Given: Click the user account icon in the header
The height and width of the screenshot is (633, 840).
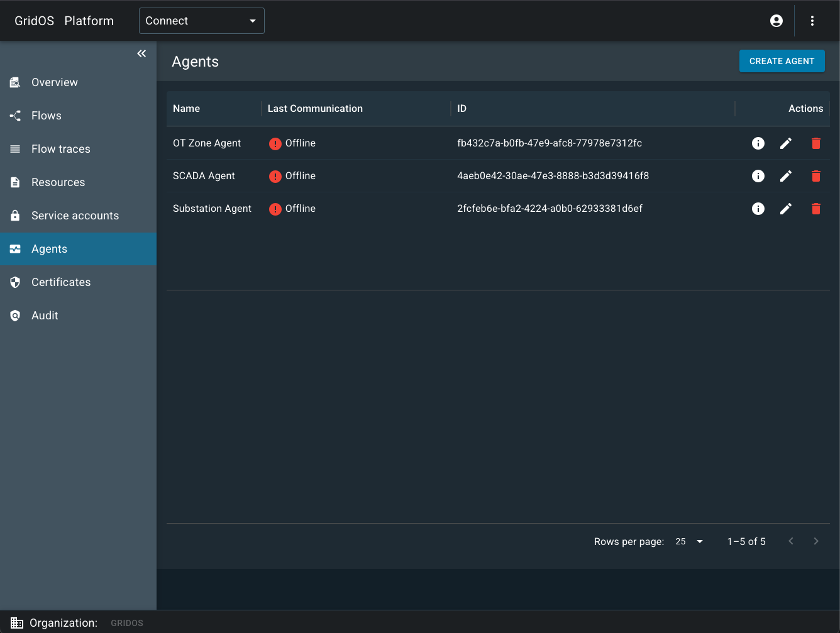Looking at the screenshot, I should pyautogui.click(x=776, y=20).
